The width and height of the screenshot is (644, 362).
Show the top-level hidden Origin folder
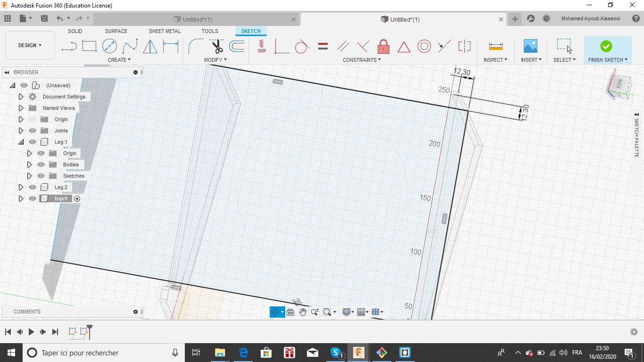[33, 119]
